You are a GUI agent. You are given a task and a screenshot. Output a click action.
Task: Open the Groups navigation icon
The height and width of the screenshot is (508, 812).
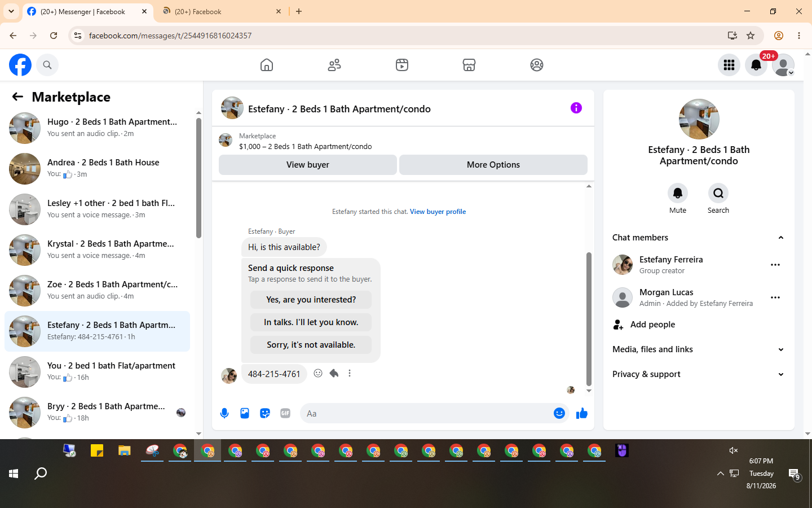coord(537,65)
